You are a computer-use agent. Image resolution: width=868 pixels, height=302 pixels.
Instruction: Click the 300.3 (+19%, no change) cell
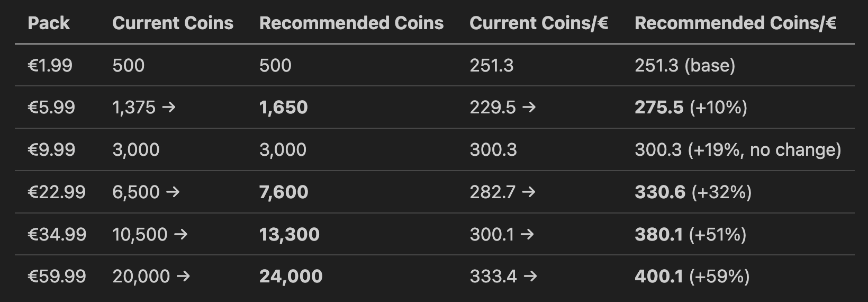tap(738, 149)
